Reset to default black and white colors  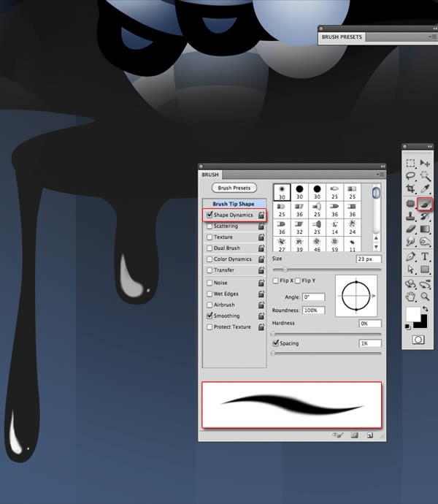[x=407, y=327]
